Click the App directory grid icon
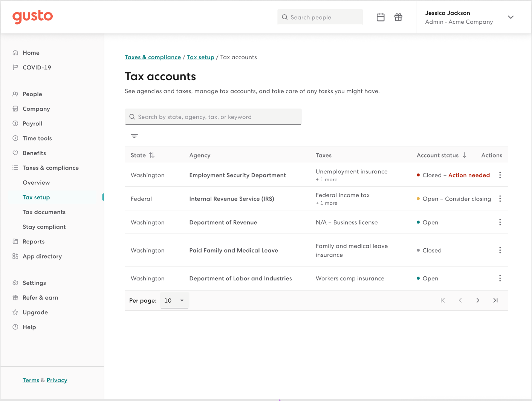 (x=15, y=256)
